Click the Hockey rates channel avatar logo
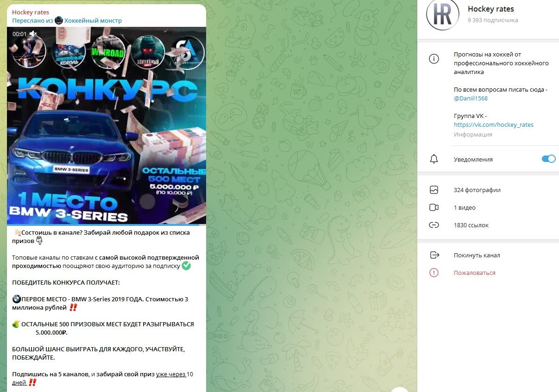The width and height of the screenshot is (559, 392). pos(443,14)
